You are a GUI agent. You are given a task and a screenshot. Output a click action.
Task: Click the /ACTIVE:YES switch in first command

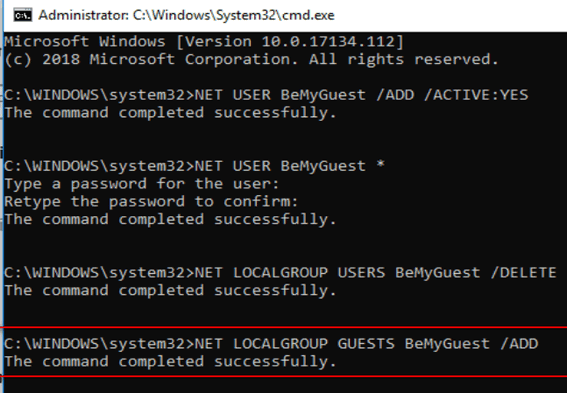476,95
